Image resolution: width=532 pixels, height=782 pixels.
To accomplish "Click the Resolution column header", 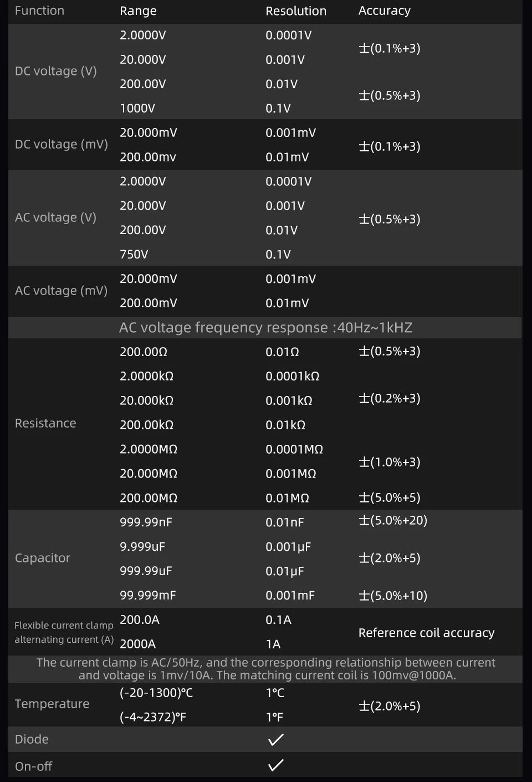I will 296,11.
